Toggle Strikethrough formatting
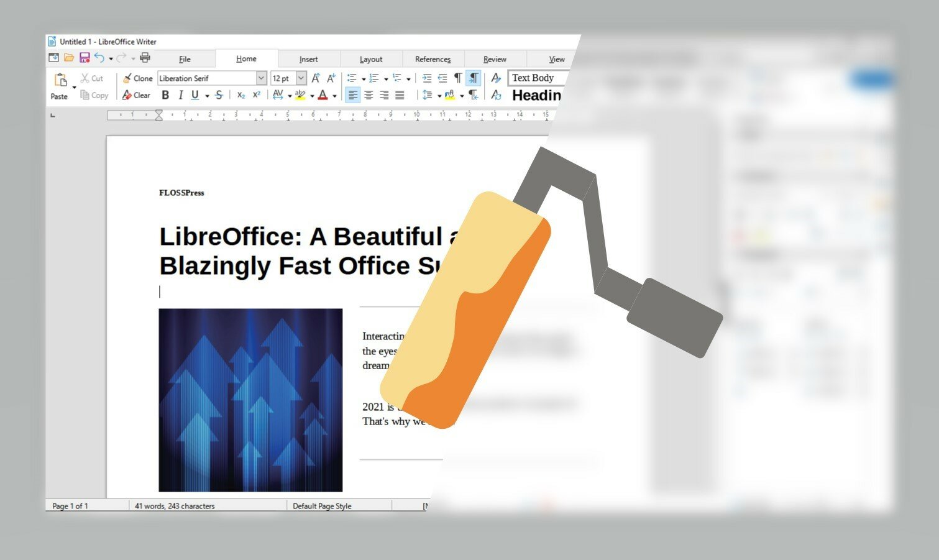This screenshot has height=560, width=939. pos(219,95)
